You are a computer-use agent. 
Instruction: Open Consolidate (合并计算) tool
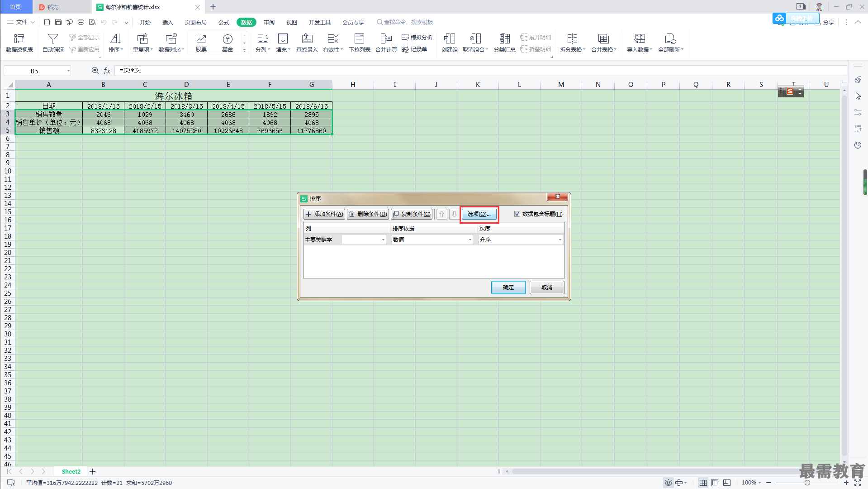click(386, 43)
